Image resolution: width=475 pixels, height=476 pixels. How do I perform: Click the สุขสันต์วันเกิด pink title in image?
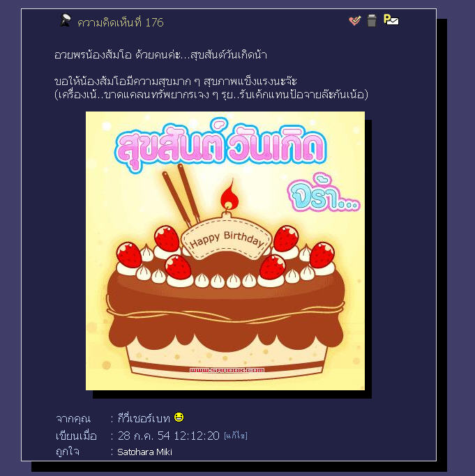point(220,146)
